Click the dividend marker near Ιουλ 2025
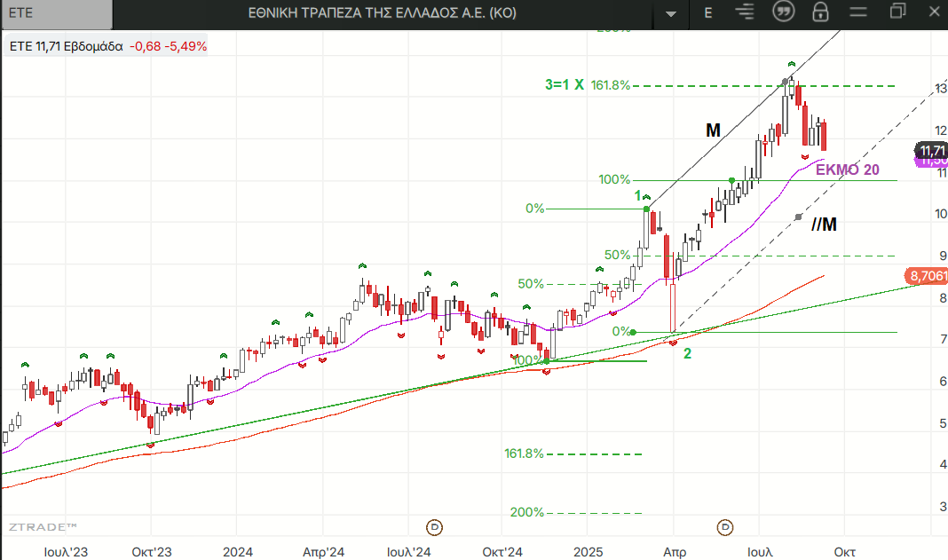The image size is (948, 560). [x=724, y=526]
